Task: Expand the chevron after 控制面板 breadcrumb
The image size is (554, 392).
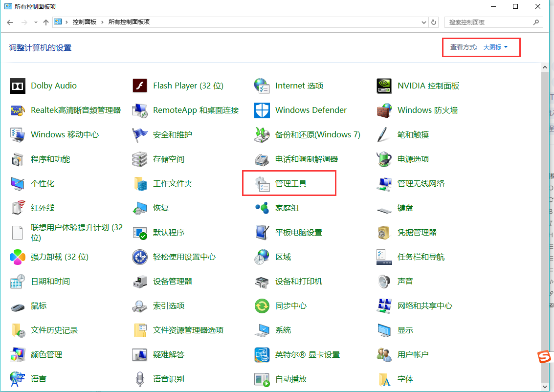Action: (102, 22)
